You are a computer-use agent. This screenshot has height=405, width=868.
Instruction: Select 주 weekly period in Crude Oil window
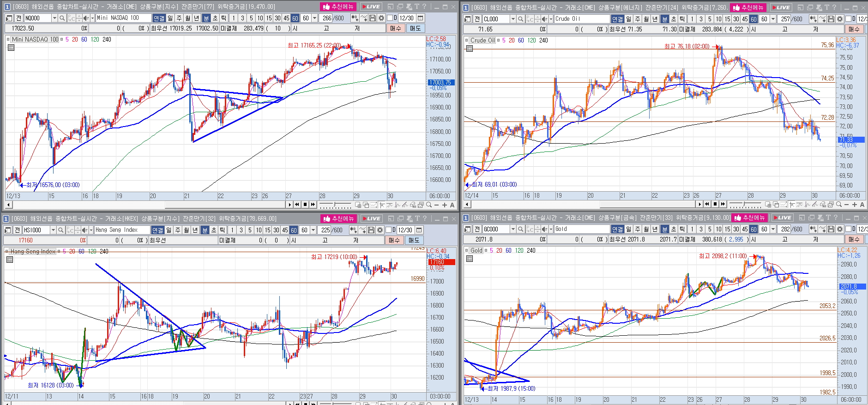638,19
